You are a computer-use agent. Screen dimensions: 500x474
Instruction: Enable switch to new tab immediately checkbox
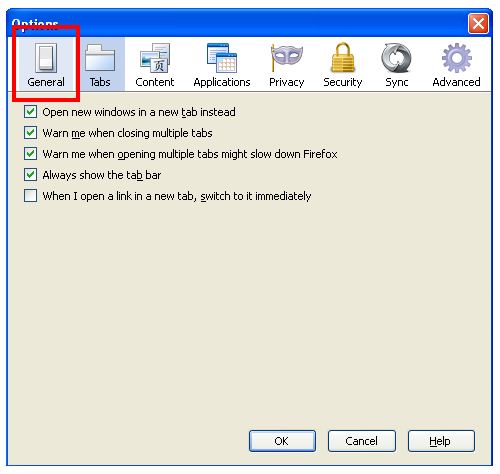click(x=30, y=196)
